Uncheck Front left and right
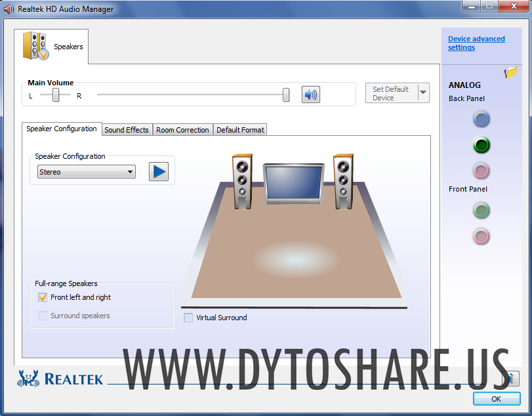Image resolution: width=532 pixels, height=416 pixels. (43, 297)
